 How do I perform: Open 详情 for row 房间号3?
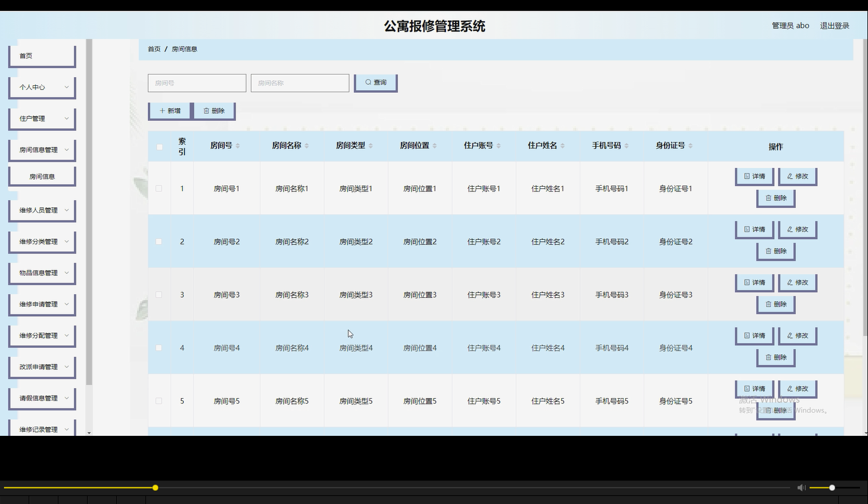point(754,283)
